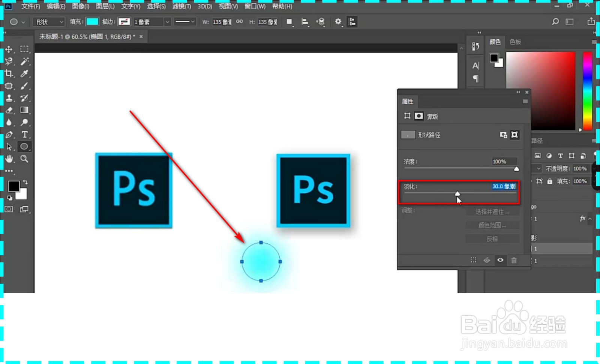The width and height of the screenshot is (600, 364).
Task: Open path arrangement options
Action: click(320, 22)
